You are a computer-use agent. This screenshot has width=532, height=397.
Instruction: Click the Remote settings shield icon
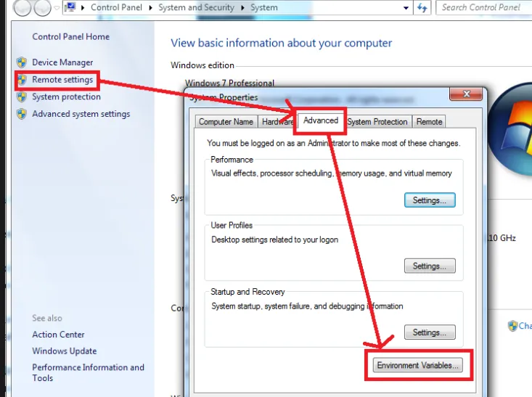point(22,80)
